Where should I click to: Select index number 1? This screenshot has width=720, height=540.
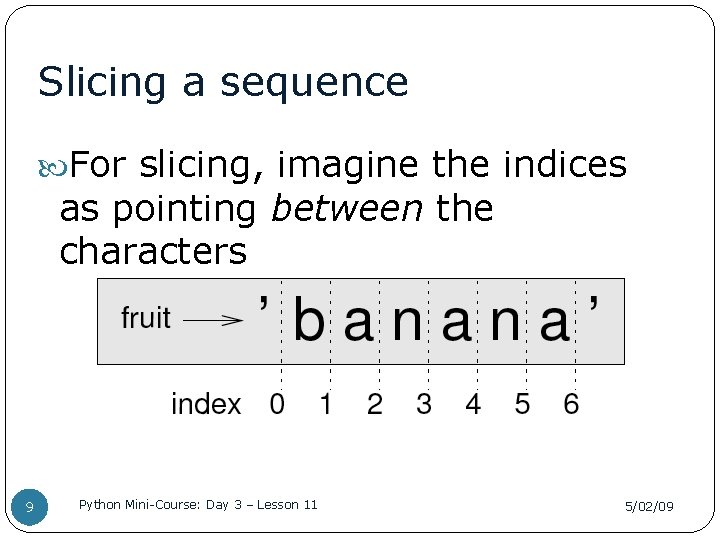pyautogui.click(x=326, y=405)
